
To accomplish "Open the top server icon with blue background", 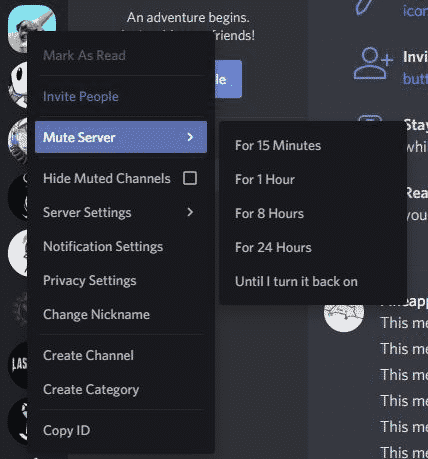I will (x=32, y=18).
